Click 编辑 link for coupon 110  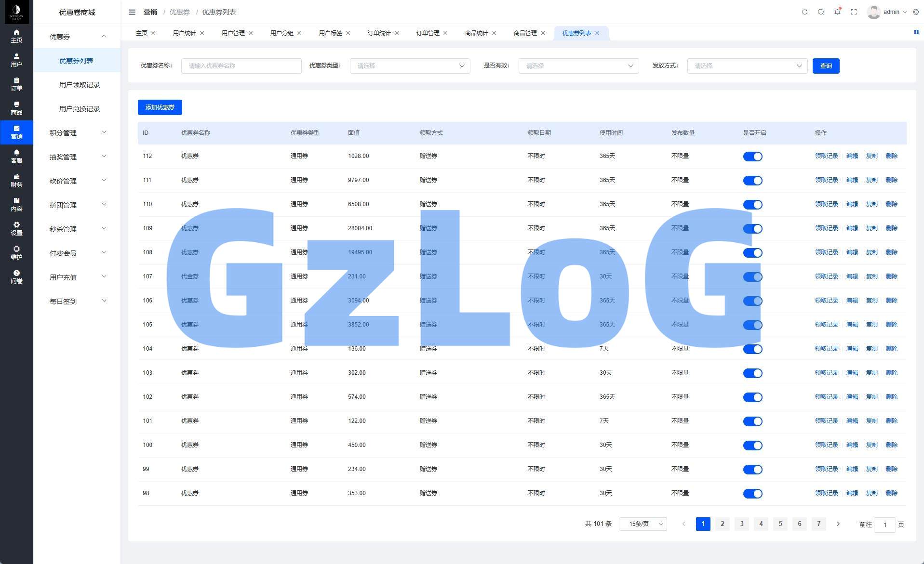[852, 204]
